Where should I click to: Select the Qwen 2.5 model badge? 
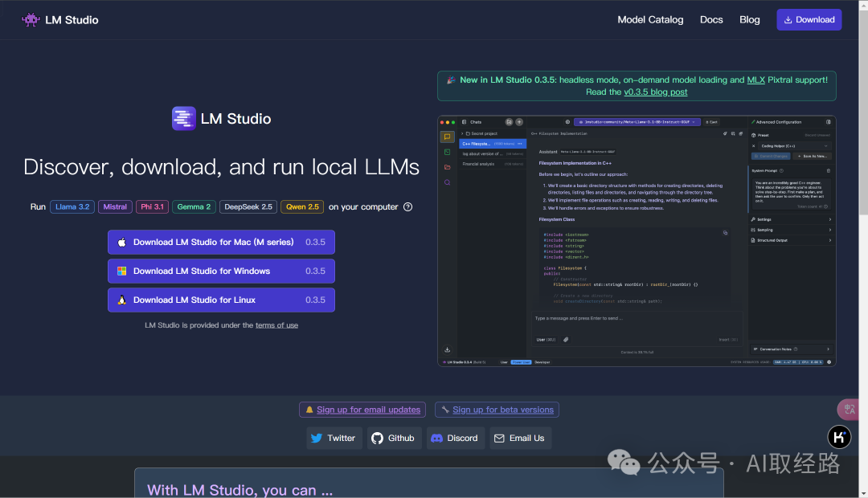302,207
